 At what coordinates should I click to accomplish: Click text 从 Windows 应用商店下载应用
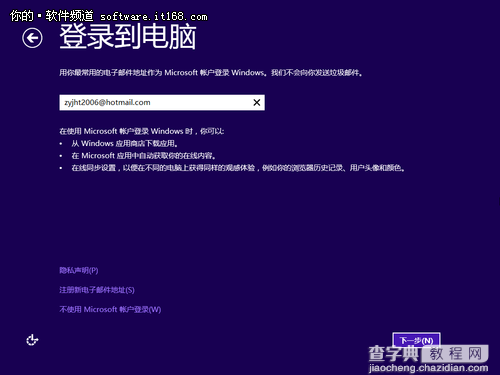click(124, 144)
